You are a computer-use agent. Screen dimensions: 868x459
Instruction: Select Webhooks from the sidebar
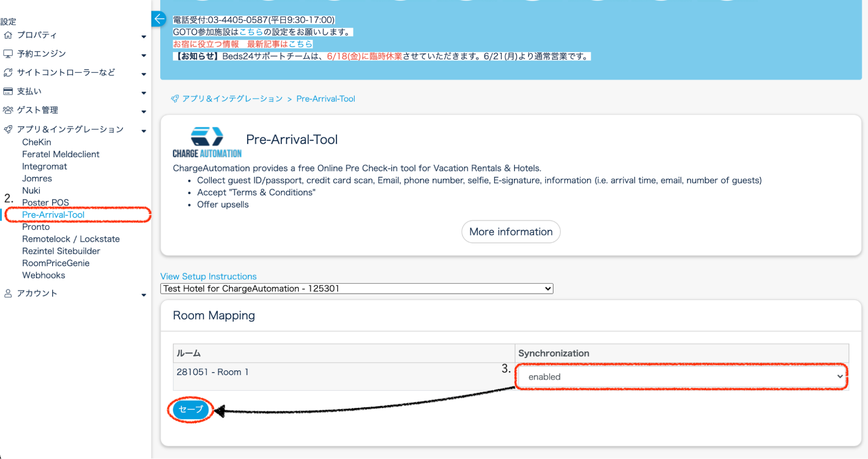(43, 275)
